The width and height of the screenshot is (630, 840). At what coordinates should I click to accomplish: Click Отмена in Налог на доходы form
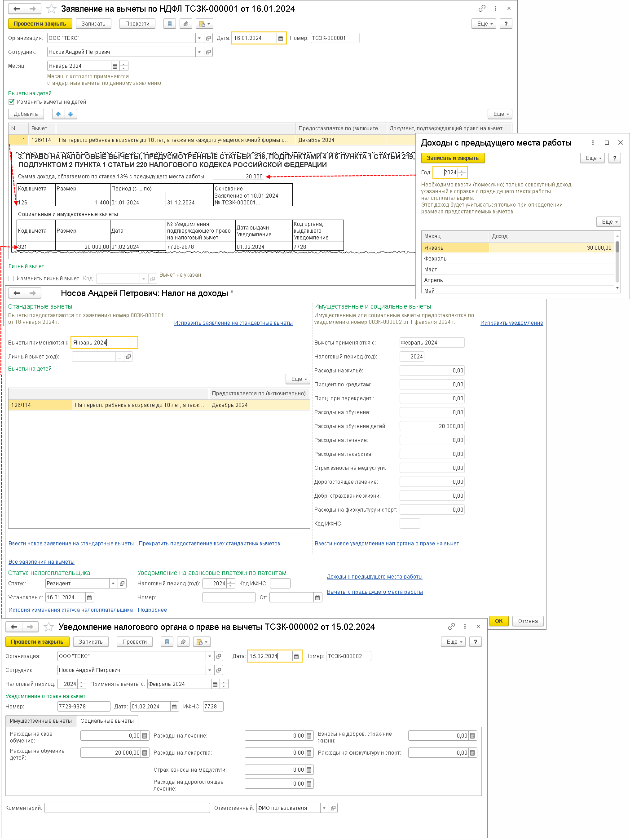[x=528, y=621]
